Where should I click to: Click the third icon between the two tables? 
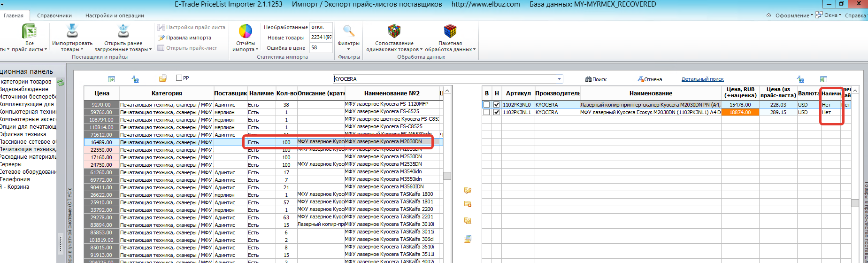(x=468, y=221)
